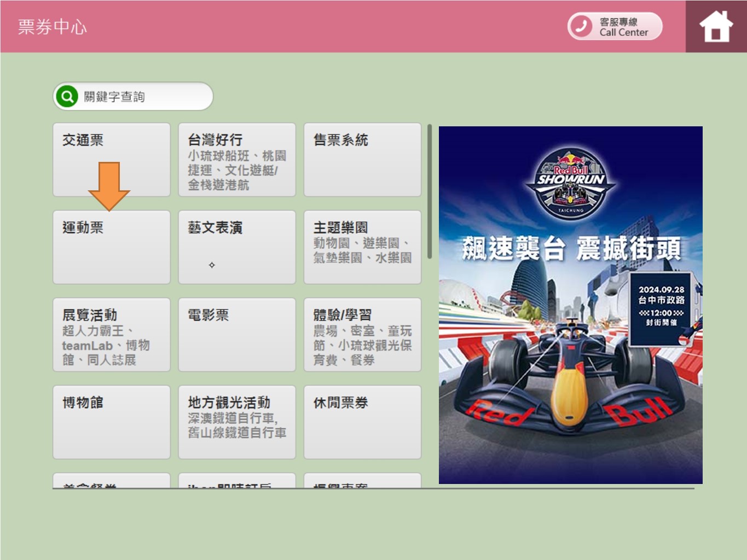The height and width of the screenshot is (560, 747).
Task: Open the 藝文表演 category tile
Action: point(236,247)
